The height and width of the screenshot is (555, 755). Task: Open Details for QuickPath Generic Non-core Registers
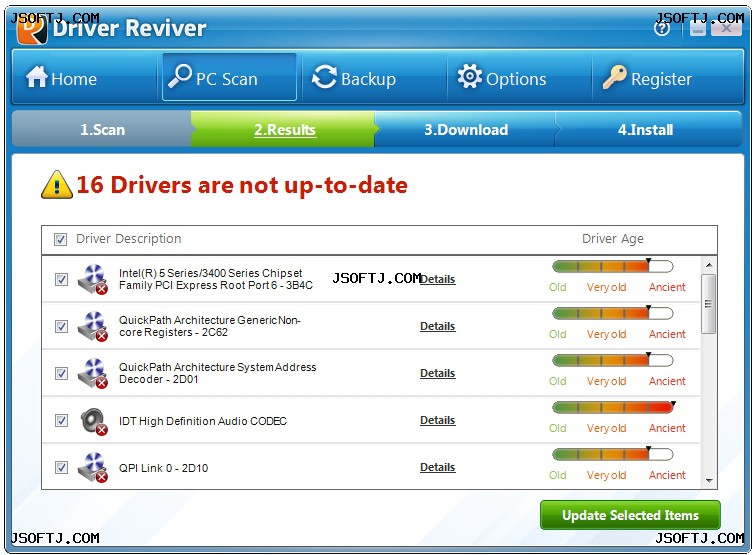coord(437,326)
